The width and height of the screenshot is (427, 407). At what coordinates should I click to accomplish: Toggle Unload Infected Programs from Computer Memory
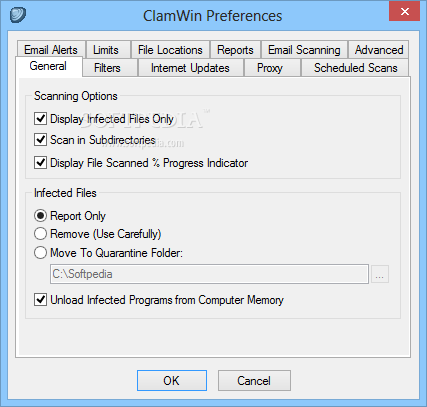41,299
